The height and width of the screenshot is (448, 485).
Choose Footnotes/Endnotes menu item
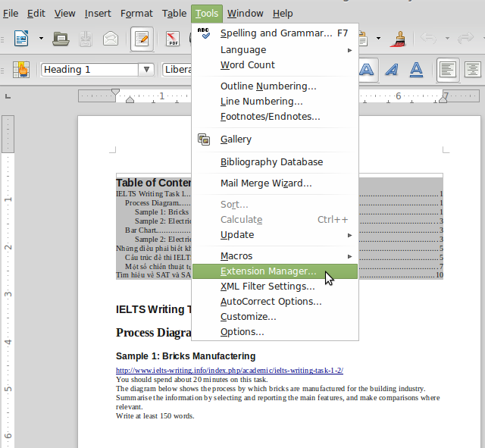[275, 116]
